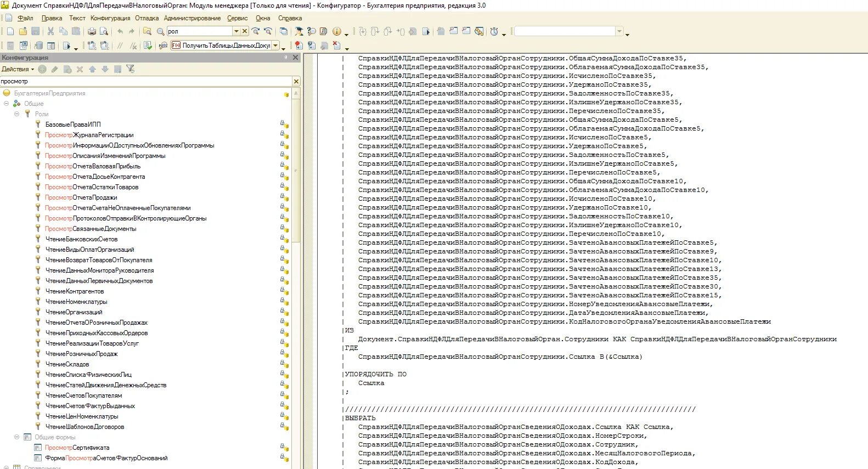Collapse the Общие tree node

7,103
